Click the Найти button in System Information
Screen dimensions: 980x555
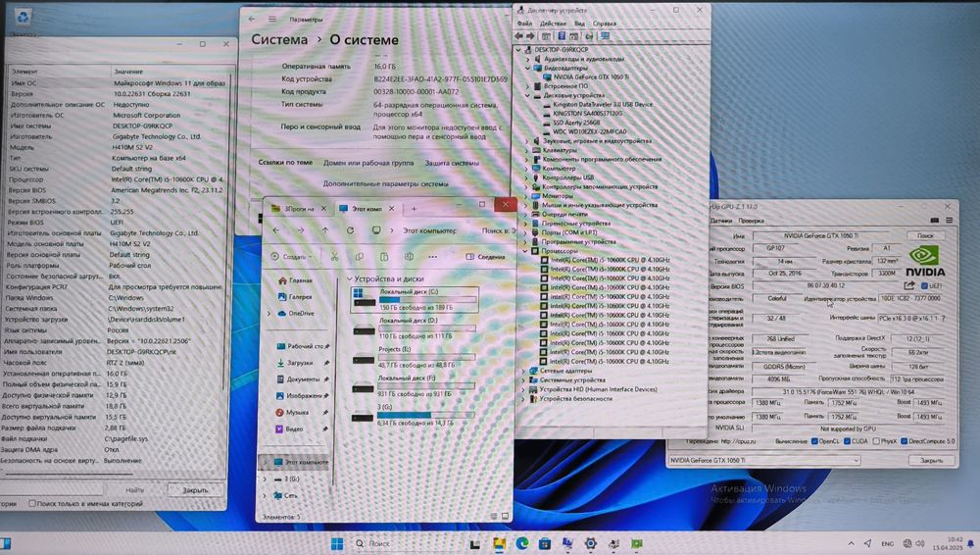(x=133, y=490)
